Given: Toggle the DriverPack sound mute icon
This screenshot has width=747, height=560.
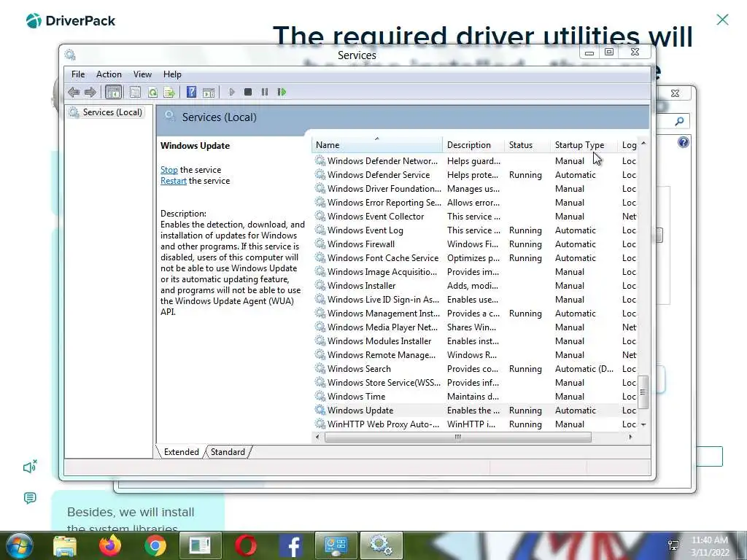Looking at the screenshot, I should [x=30, y=467].
